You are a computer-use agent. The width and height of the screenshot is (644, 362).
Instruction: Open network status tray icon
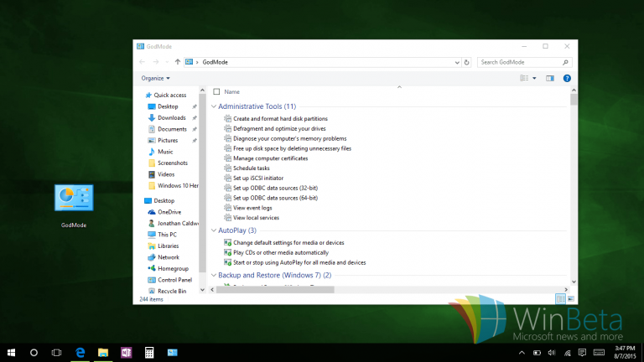[567, 353]
